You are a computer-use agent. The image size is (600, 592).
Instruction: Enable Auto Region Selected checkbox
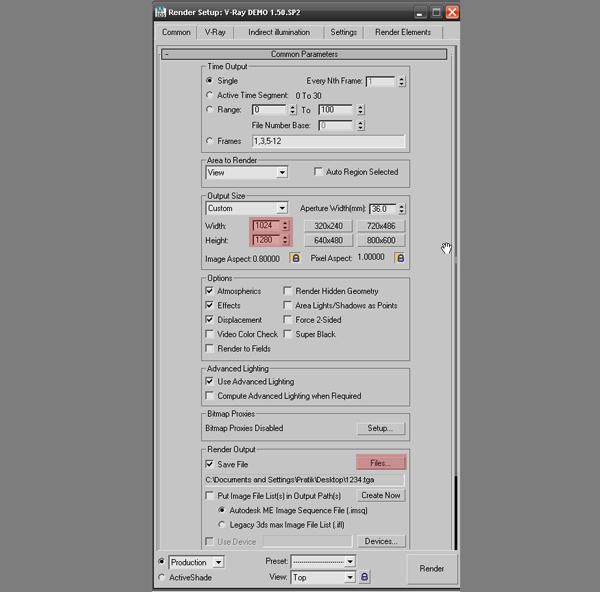[x=318, y=171]
